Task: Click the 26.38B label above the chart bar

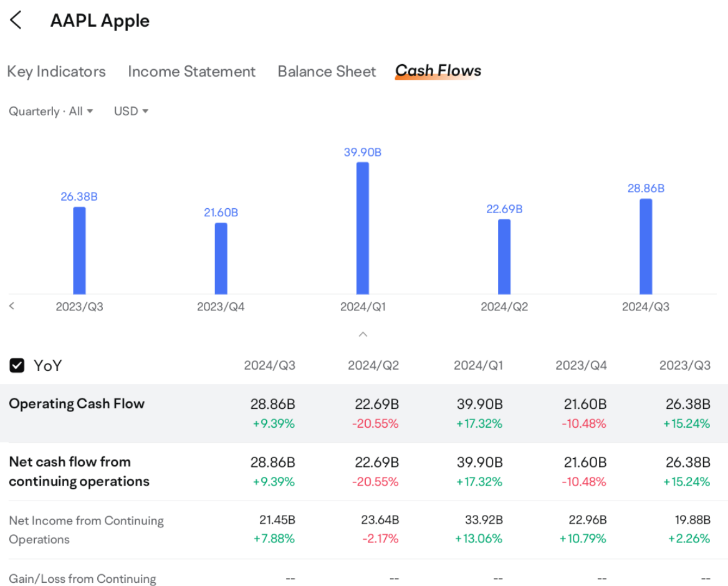Action: [79, 197]
